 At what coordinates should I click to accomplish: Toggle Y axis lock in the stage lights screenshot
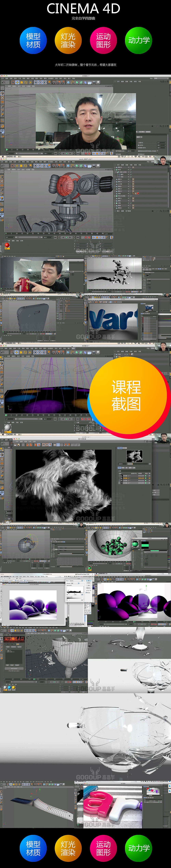[x=40, y=352]
